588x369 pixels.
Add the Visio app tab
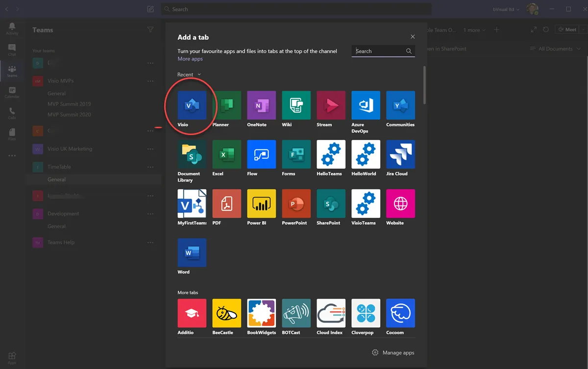[192, 105]
